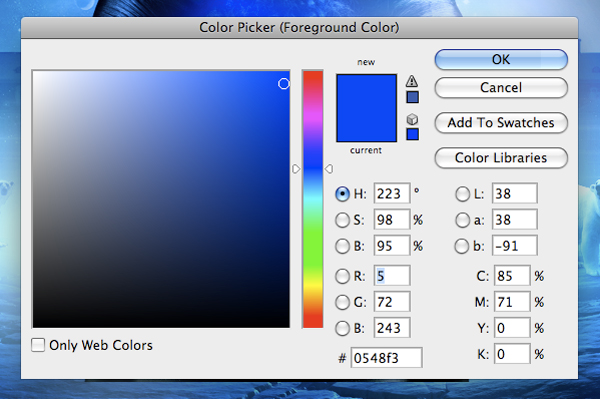Select the G green radio button

(x=342, y=302)
